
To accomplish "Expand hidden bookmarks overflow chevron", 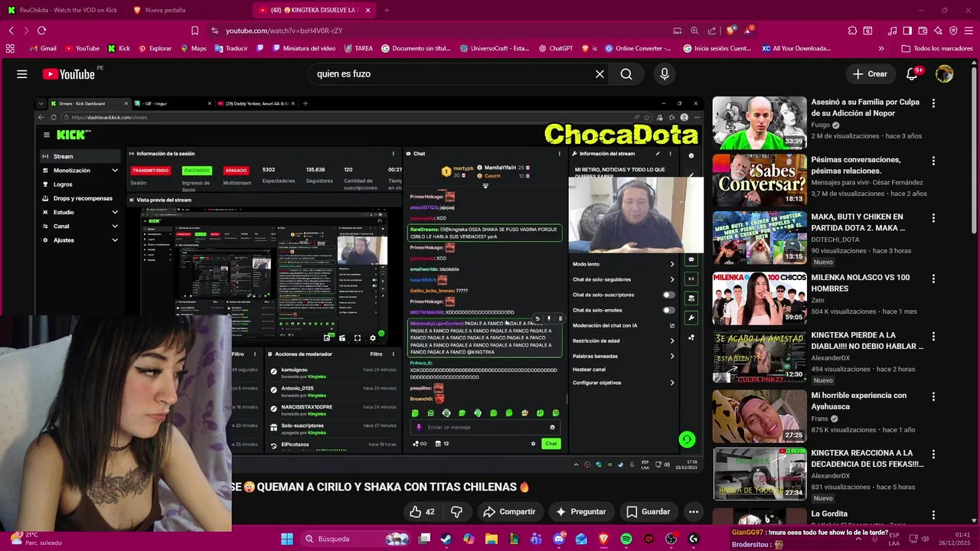I will click(881, 48).
